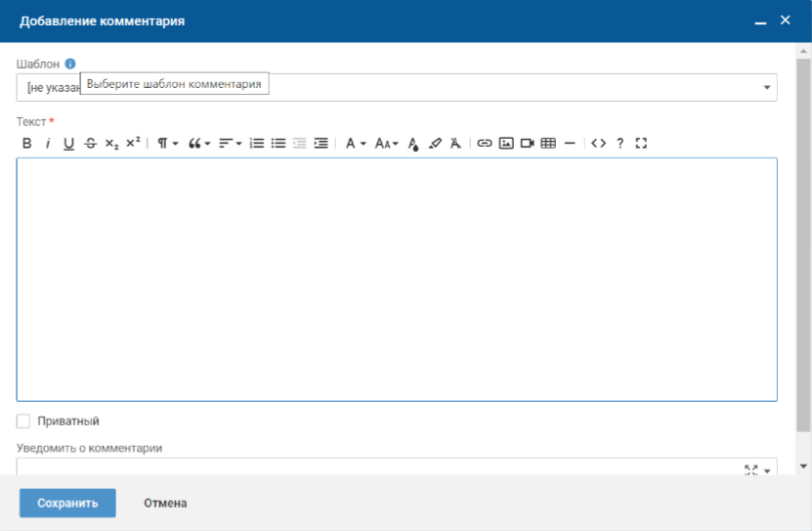Click inside the Текст comment area

click(x=397, y=279)
